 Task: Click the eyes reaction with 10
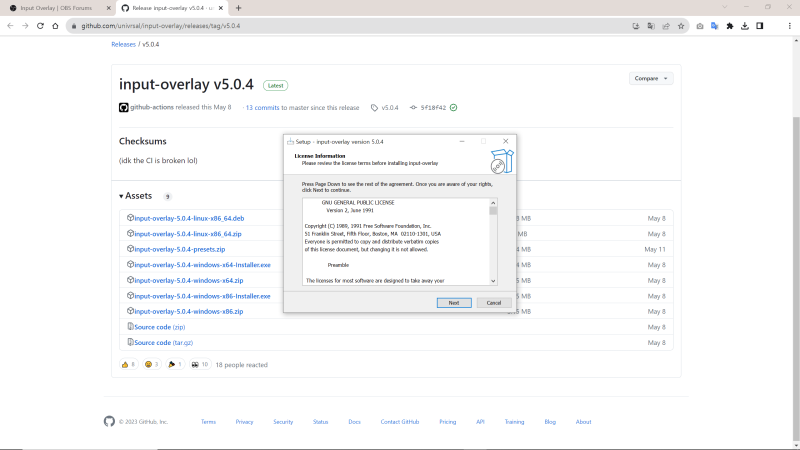click(x=199, y=364)
